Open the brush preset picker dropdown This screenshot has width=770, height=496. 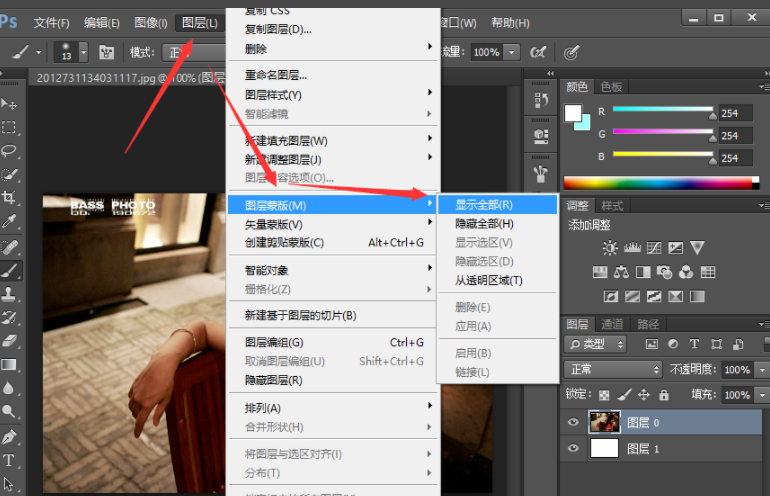click(83, 52)
